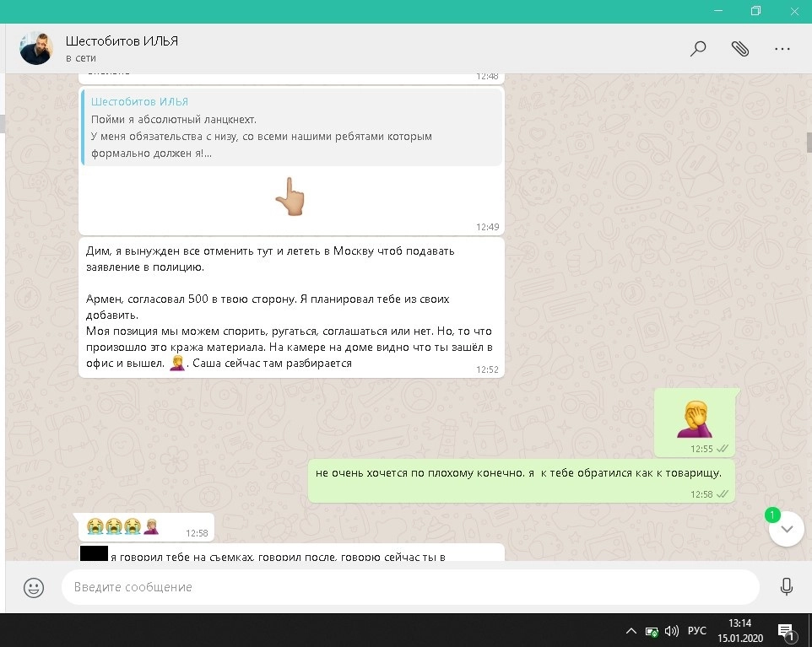The width and height of the screenshot is (812, 647).
Task: Click the pointing-up finger emoji message
Action: click(290, 197)
